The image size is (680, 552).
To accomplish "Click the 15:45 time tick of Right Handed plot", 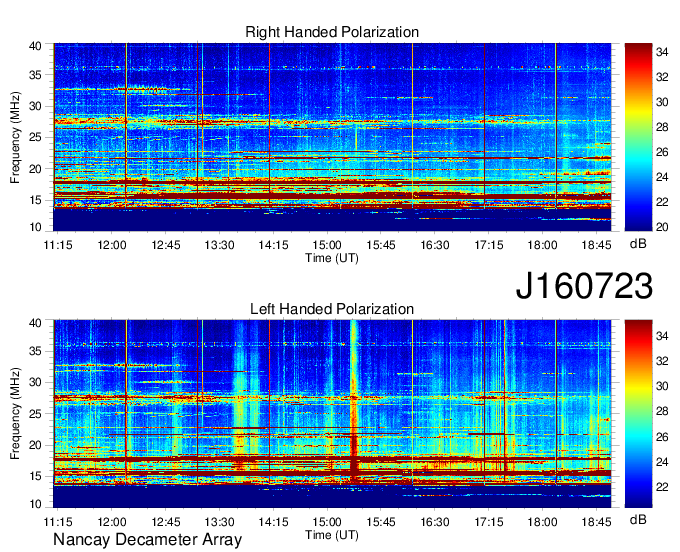I will click(x=381, y=245).
